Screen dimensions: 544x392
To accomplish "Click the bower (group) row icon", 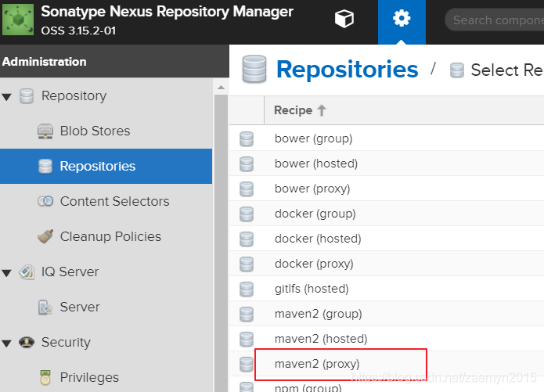I will pyautogui.click(x=247, y=138).
